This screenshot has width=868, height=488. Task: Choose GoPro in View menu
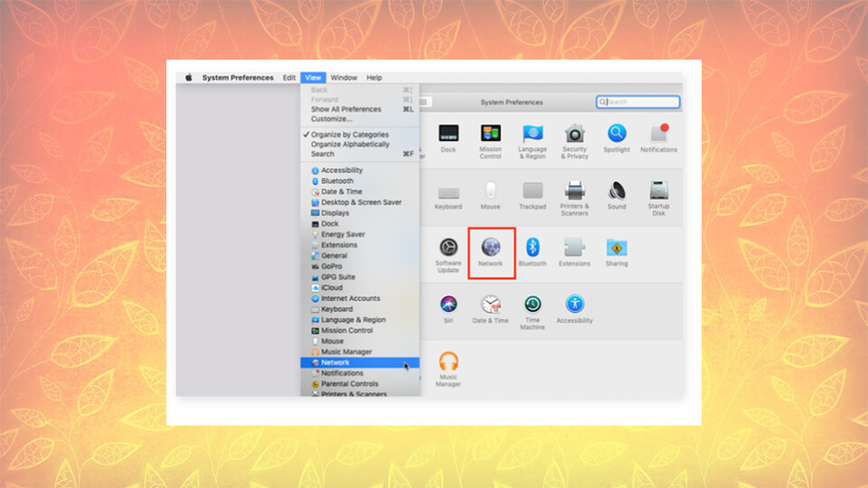point(360,266)
